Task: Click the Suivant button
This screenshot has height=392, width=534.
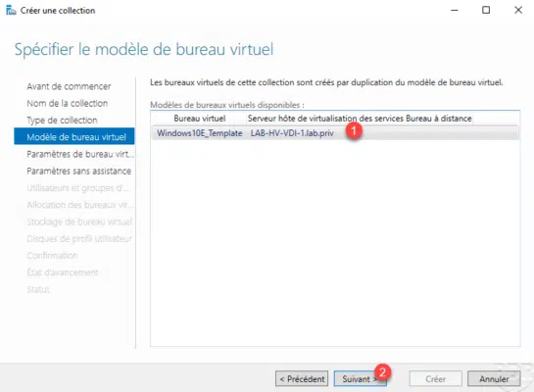Action: click(361, 378)
